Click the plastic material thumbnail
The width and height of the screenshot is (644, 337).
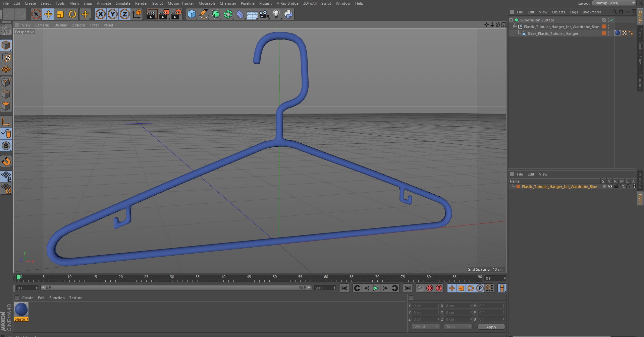click(21, 310)
